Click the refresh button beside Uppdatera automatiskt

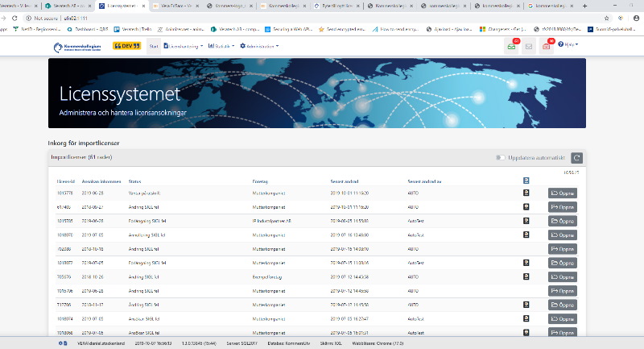(x=576, y=158)
